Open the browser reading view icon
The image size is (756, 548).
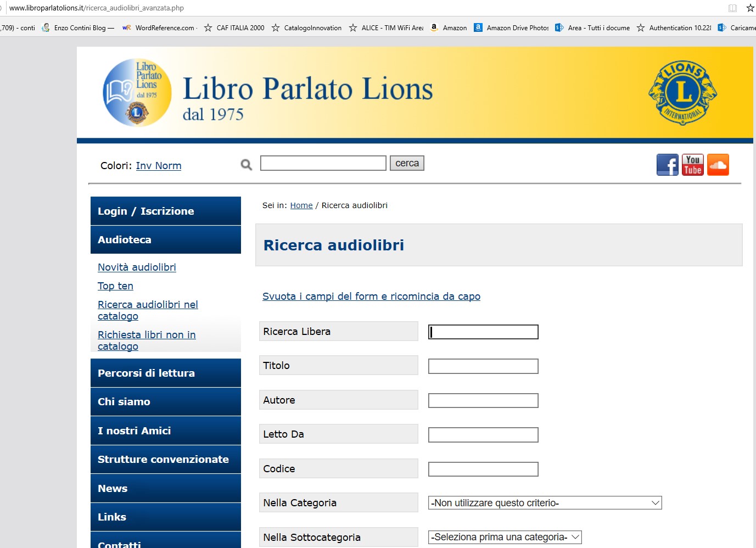[x=732, y=8]
